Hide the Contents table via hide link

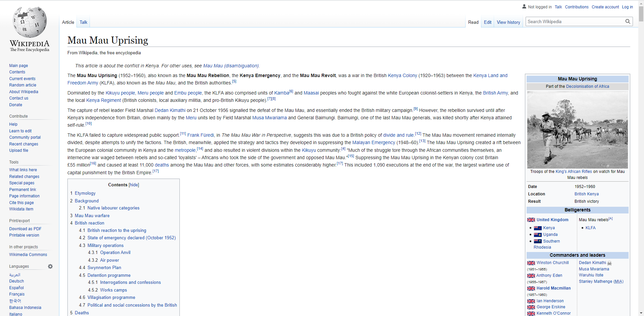[x=134, y=185]
